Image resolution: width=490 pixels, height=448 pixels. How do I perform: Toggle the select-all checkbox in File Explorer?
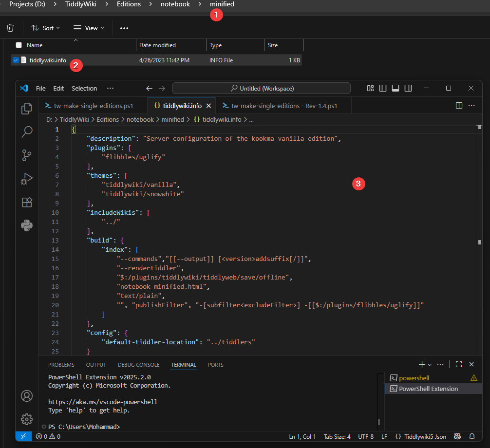(x=19, y=45)
